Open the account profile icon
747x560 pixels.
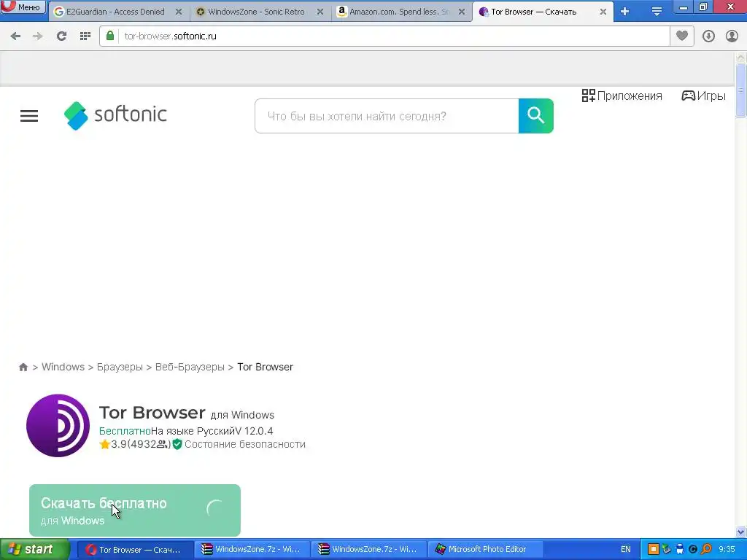[732, 36]
